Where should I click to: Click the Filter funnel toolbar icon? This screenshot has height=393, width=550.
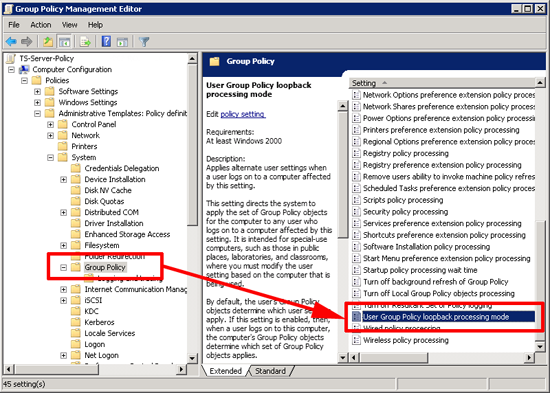144,42
